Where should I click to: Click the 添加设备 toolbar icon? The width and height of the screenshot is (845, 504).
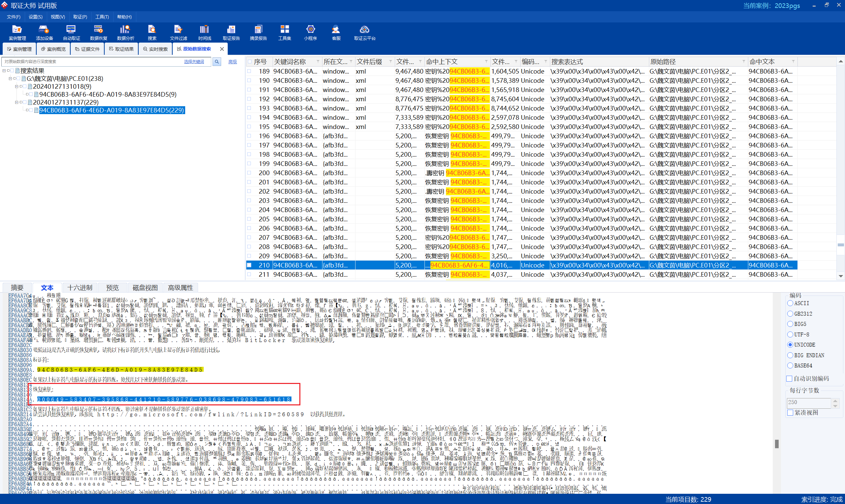click(x=44, y=33)
